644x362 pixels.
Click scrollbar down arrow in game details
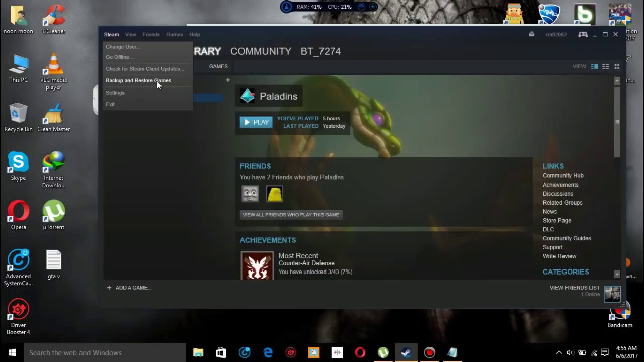(x=617, y=274)
